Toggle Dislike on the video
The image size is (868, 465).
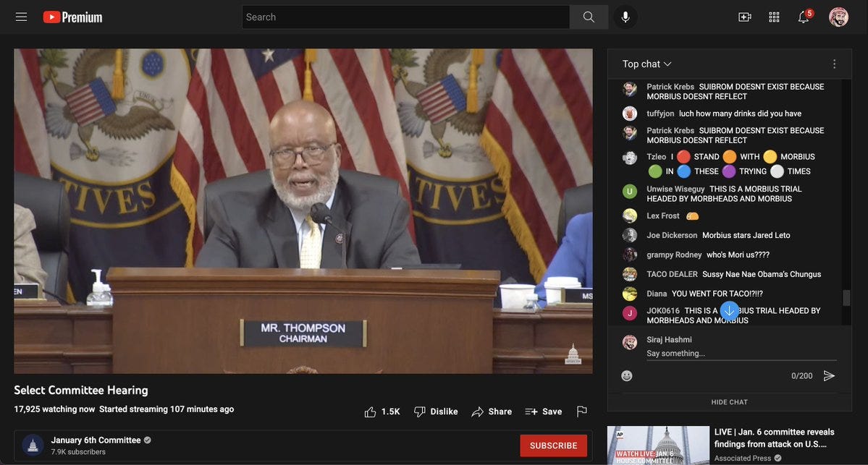click(436, 411)
